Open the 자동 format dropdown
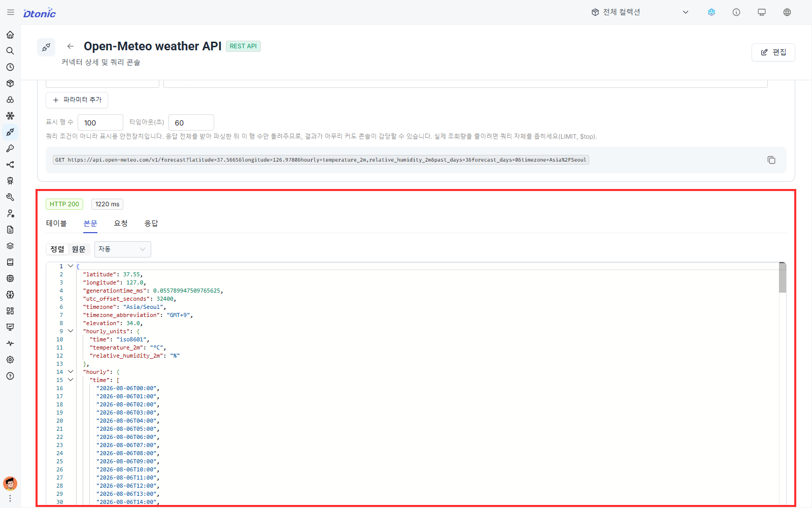This screenshot has height=508, width=812. pos(123,249)
